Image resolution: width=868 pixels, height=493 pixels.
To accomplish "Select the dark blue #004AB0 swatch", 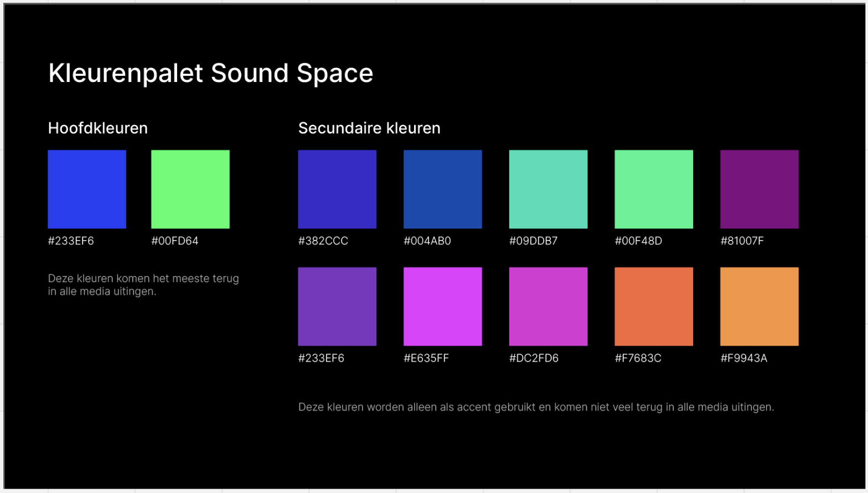I will (x=443, y=189).
